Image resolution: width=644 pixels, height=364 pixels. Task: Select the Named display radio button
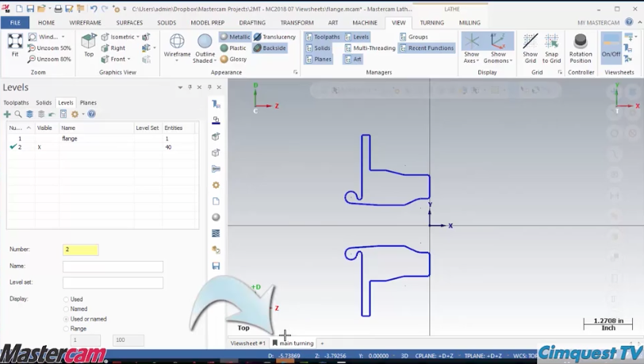[x=66, y=309]
